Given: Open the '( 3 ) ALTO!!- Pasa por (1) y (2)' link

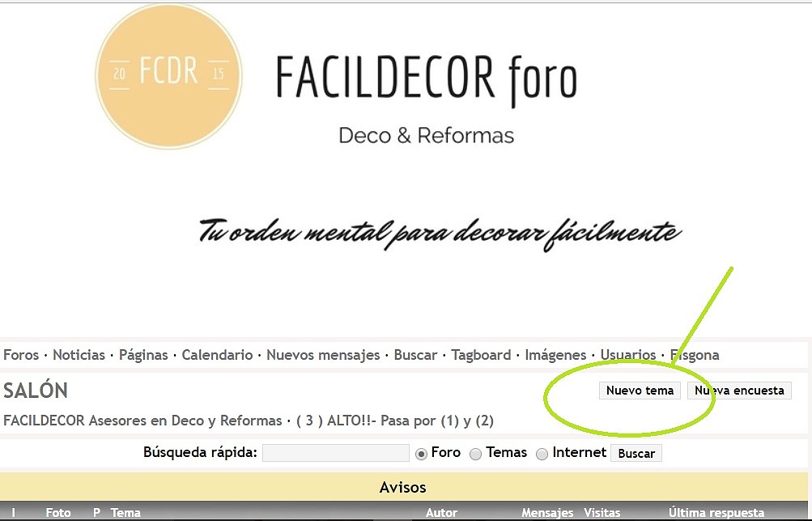Looking at the screenshot, I should 394,421.
